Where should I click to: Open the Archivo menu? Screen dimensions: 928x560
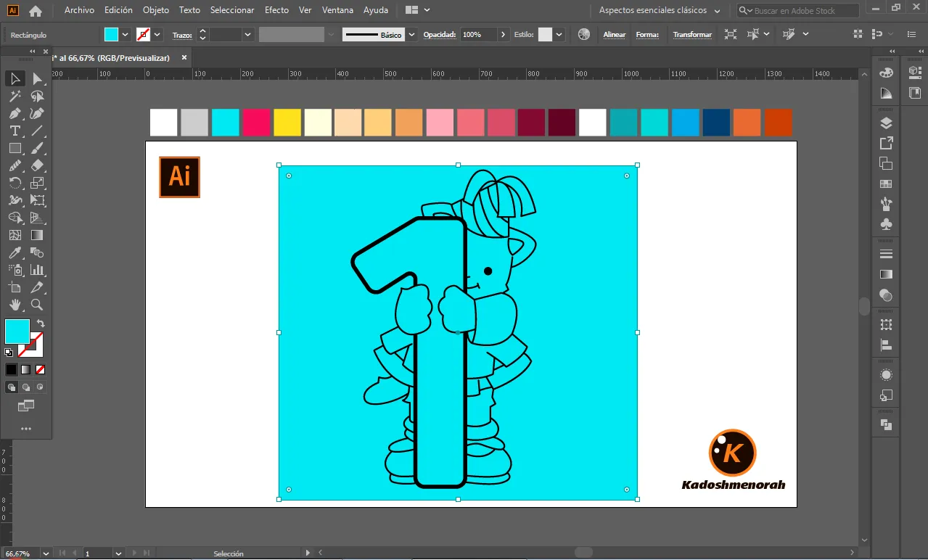coord(79,10)
